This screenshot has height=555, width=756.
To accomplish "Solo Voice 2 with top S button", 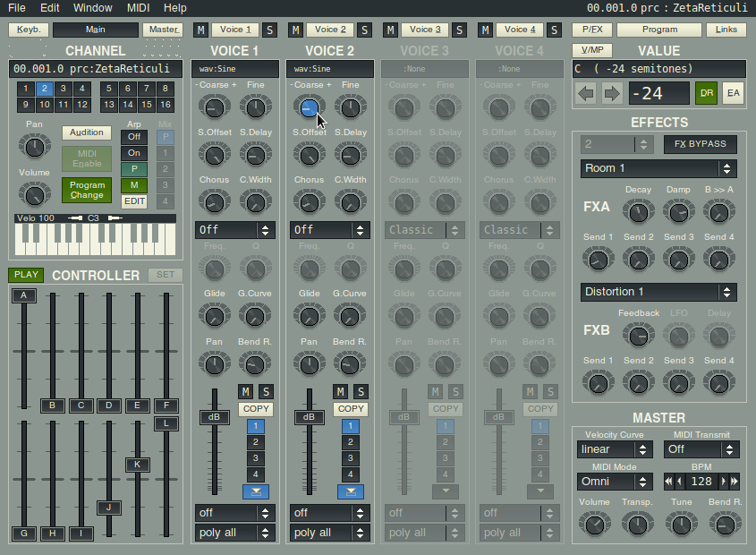I will click(364, 30).
